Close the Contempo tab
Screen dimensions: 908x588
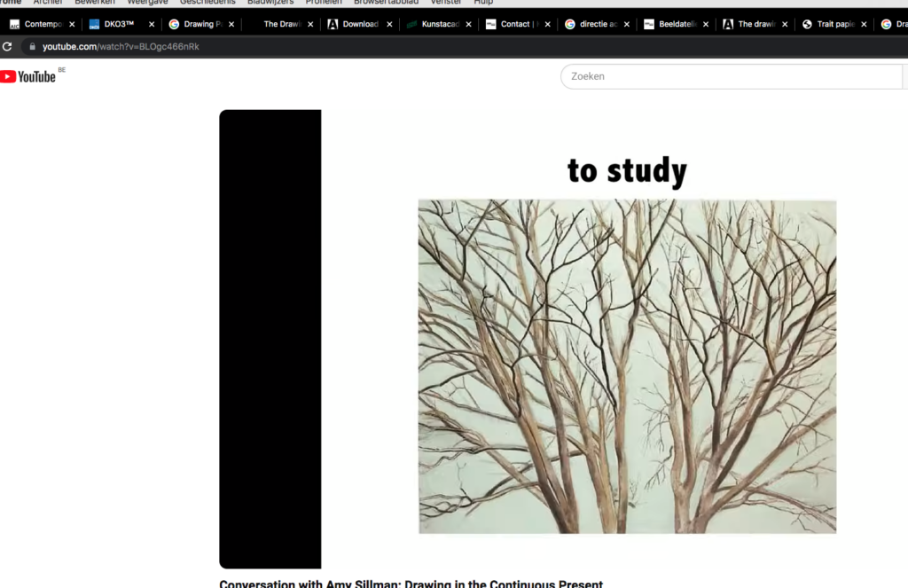pyautogui.click(x=72, y=24)
